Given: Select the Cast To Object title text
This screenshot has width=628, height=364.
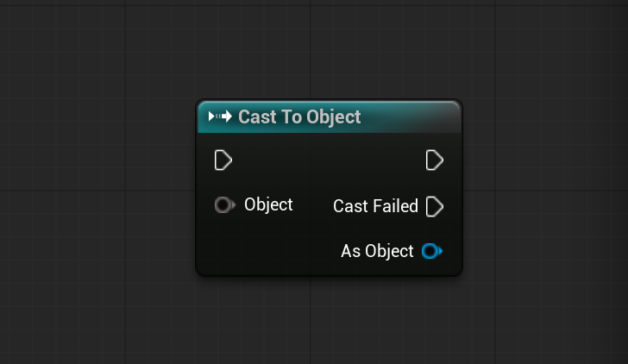Looking at the screenshot, I should [x=299, y=116].
